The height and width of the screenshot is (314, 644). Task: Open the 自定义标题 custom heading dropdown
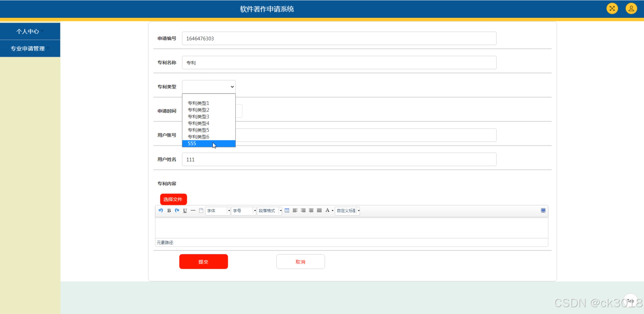click(x=347, y=211)
